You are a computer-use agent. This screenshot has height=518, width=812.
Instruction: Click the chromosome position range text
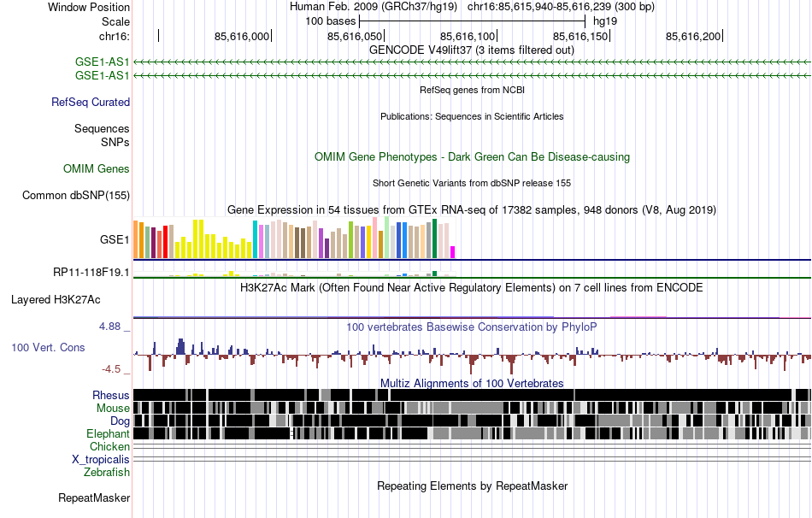561,7
